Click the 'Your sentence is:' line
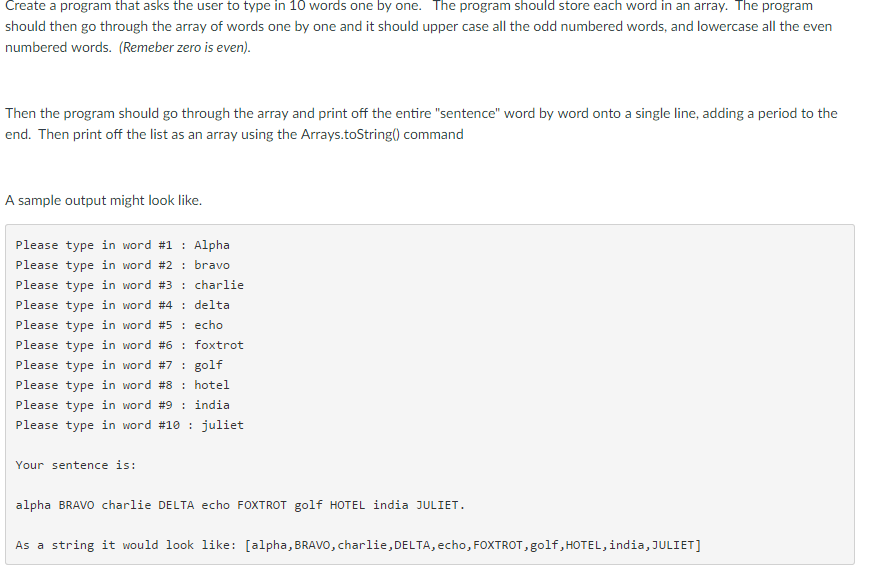871x569 pixels. (76, 465)
